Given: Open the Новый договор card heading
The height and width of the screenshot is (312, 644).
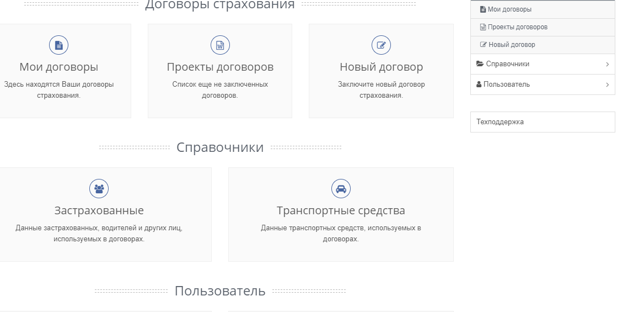Looking at the screenshot, I should tap(381, 67).
